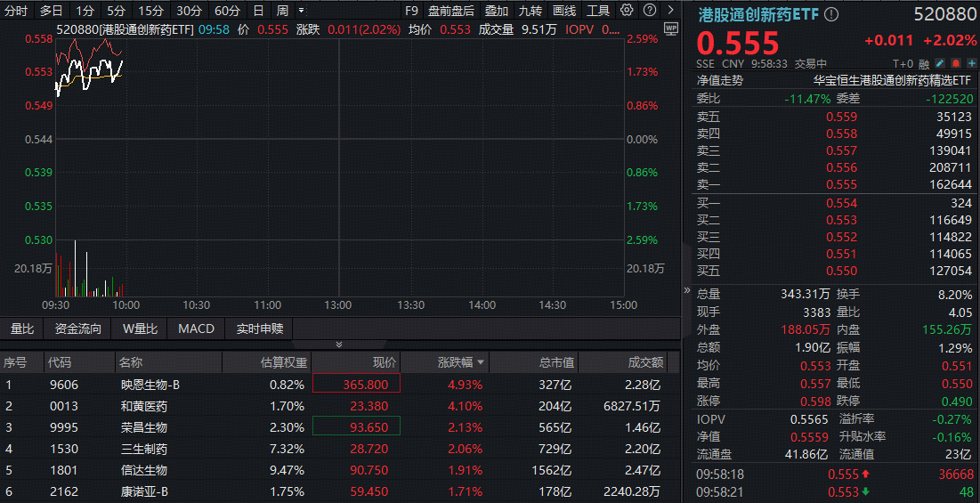
Task: Toggle 盘前盘后 pre/post-market display
Action: coord(450,11)
